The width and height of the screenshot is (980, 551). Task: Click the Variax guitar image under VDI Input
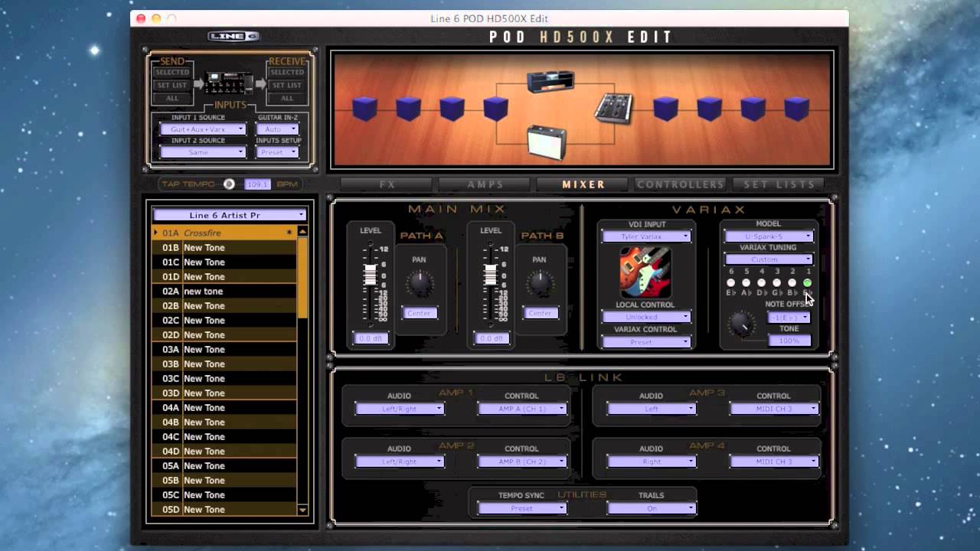[x=645, y=272]
